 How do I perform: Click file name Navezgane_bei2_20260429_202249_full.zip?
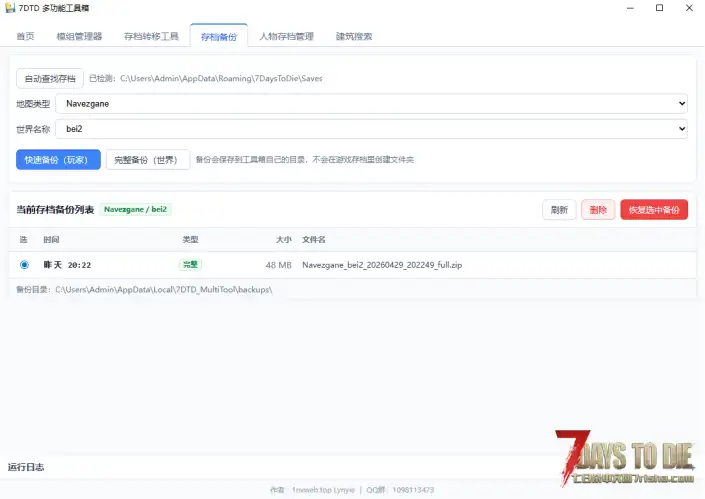(x=382, y=265)
